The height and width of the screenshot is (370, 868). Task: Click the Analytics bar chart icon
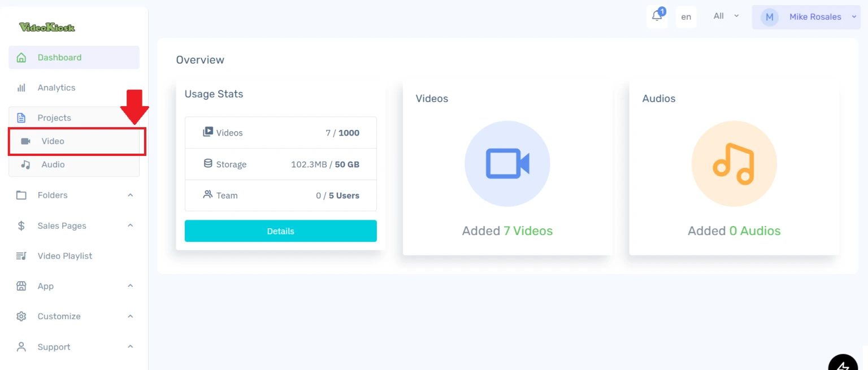click(21, 88)
